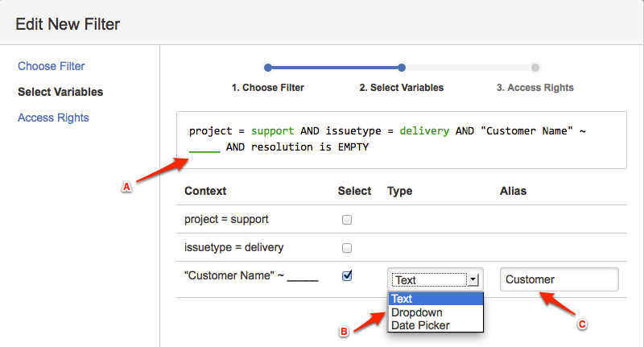Select the highlighted Text option in list
The width and height of the screenshot is (644, 347).
(436, 299)
